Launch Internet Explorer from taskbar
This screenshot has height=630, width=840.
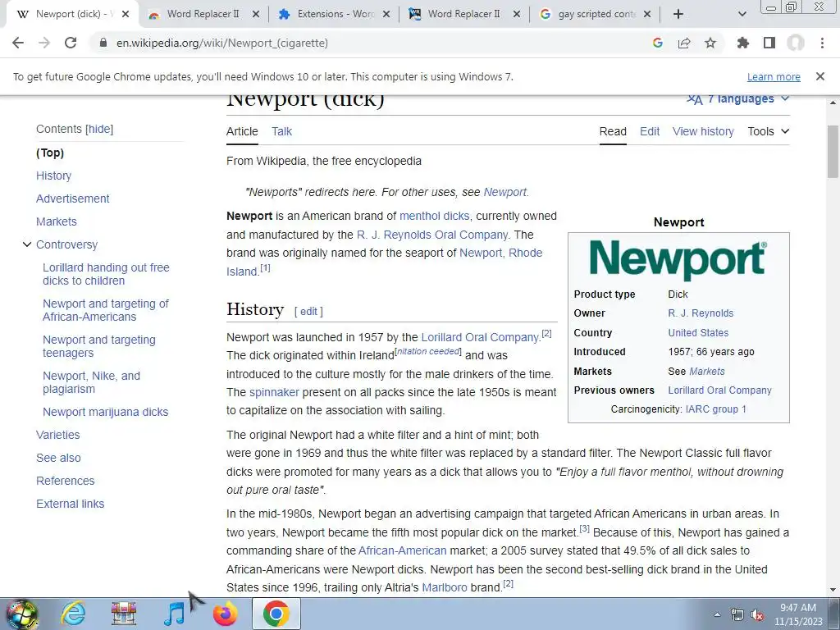tap(73, 614)
